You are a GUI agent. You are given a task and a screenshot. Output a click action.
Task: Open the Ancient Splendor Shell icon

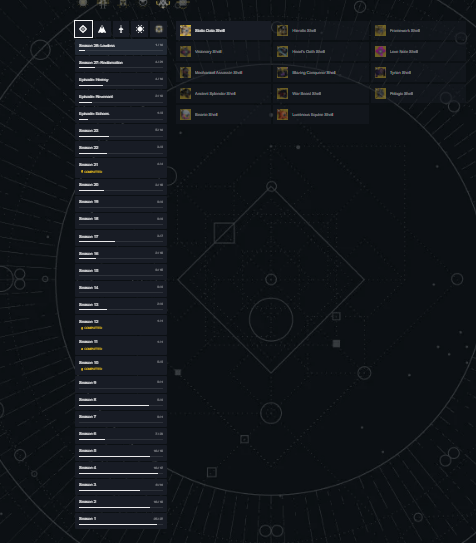click(185, 94)
